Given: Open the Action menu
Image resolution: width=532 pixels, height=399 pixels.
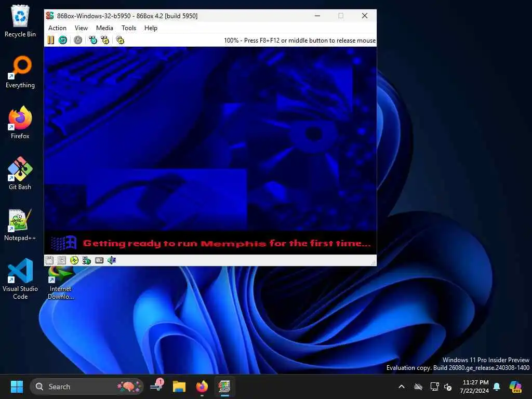Looking at the screenshot, I should coord(57,28).
